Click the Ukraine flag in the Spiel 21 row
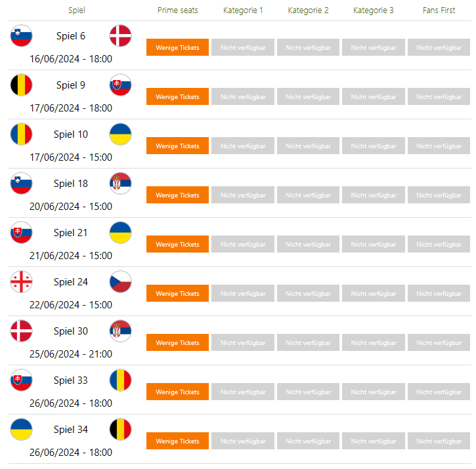 (120, 232)
